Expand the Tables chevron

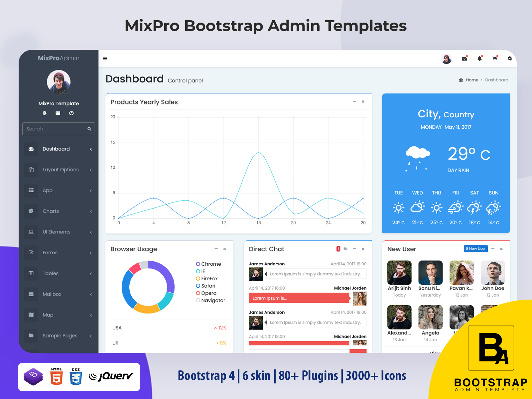pos(91,274)
